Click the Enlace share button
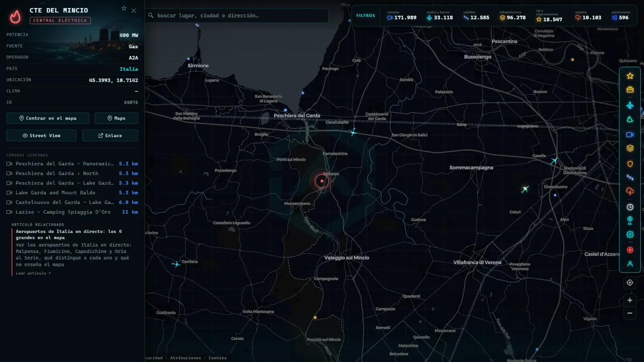This screenshot has width=644, height=362. click(110, 136)
